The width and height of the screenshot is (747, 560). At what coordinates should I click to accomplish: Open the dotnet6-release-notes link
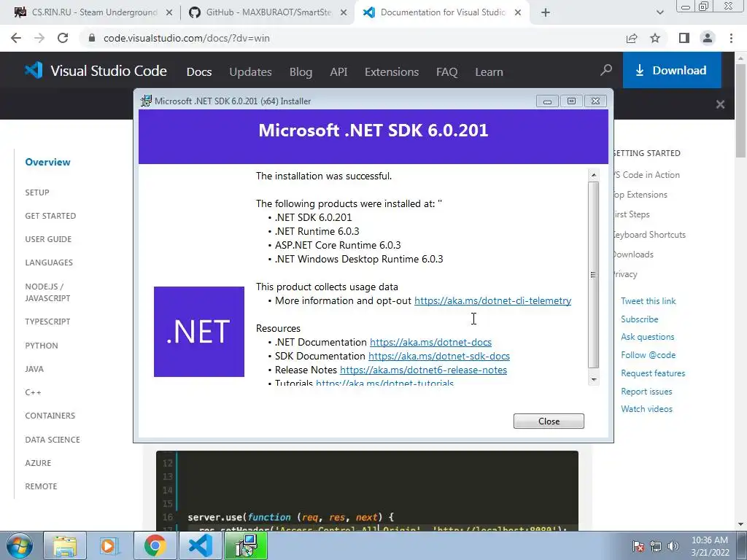(x=423, y=370)
